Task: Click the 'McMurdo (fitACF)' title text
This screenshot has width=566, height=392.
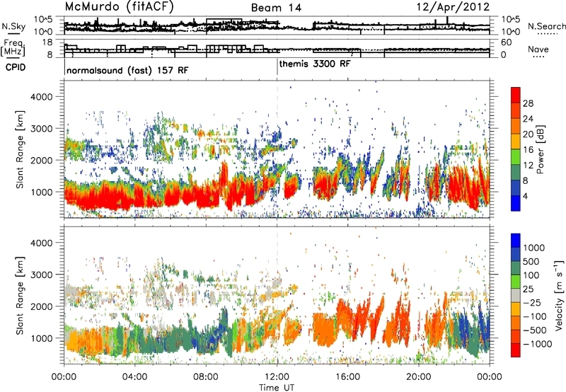Action: 119,7
